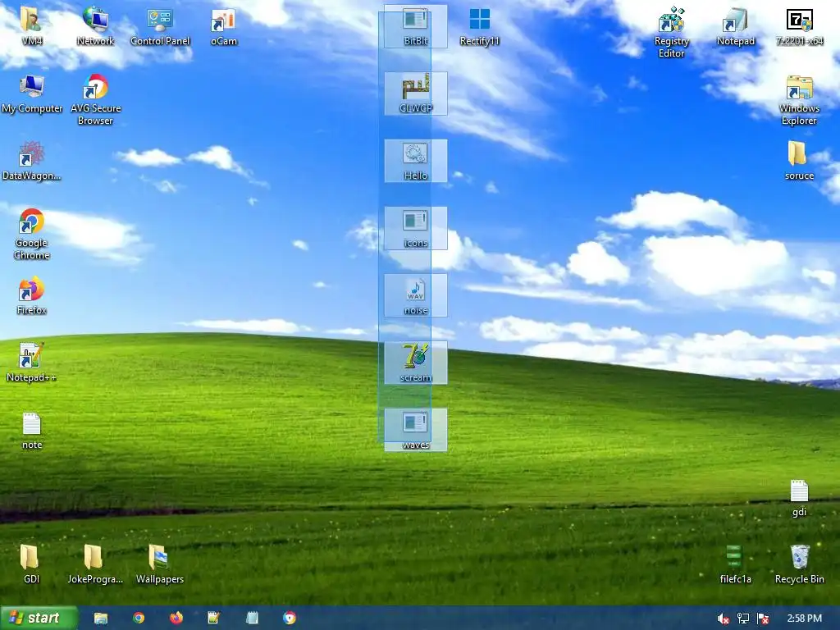Select the scream desktop icon
Screen dimensions: 840x630
tap(416, 363)
